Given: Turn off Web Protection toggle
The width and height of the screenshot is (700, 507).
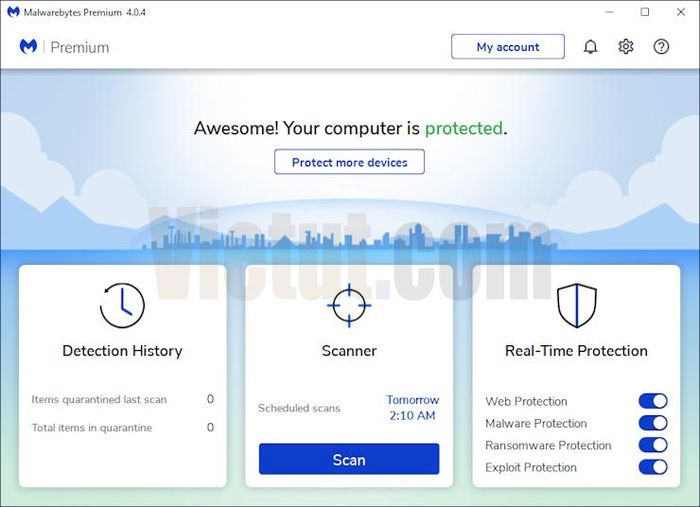Looking at the screenshot, I should [653, 401].
